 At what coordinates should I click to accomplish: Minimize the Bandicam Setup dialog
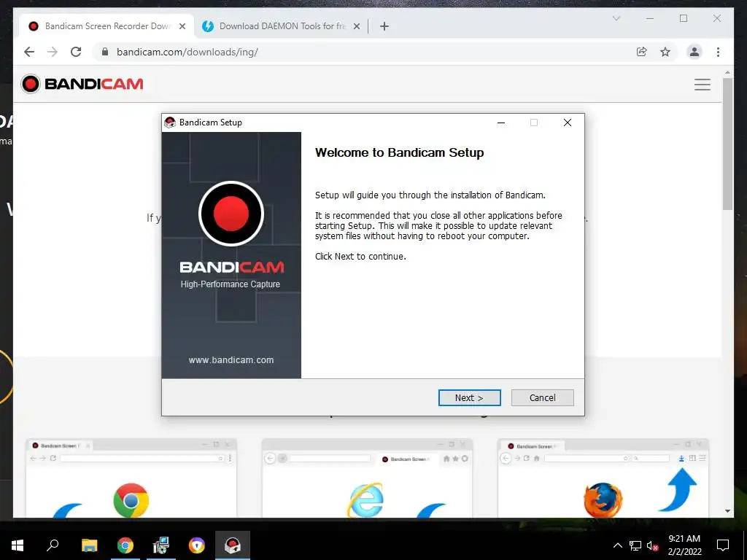click(500, 122)
